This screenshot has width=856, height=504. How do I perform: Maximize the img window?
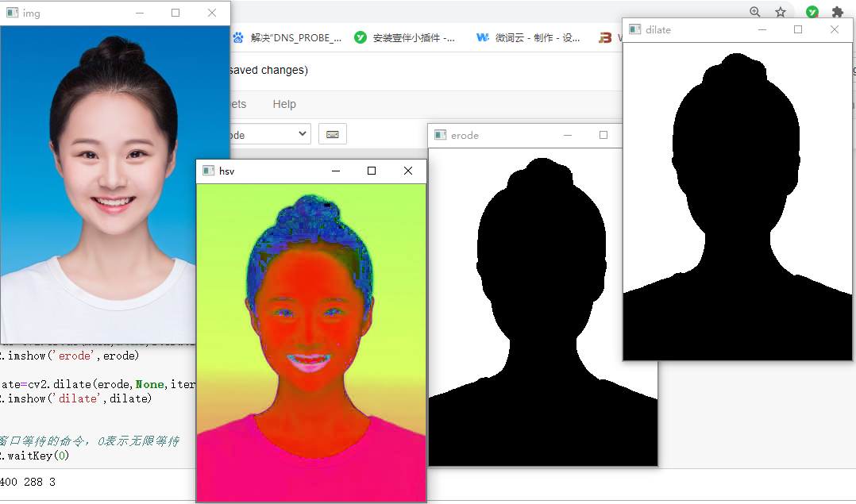(175, 13)
